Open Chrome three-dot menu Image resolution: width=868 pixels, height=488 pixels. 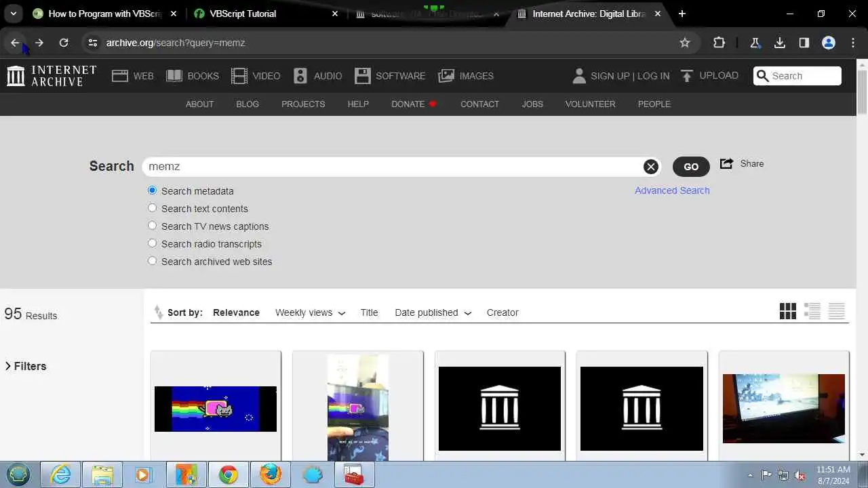853,43
